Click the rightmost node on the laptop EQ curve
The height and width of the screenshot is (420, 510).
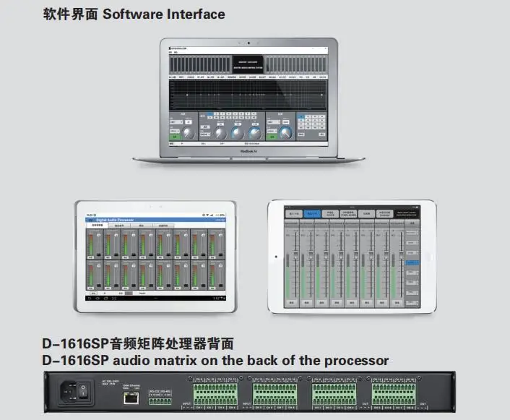point(321,95)
